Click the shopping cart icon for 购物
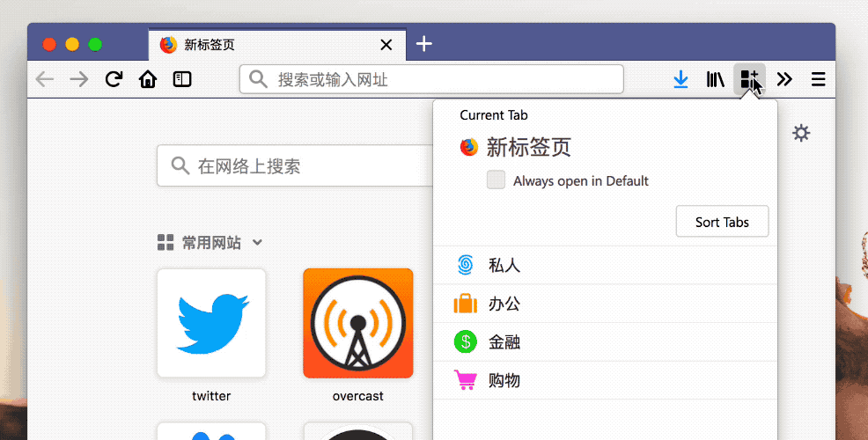The height and width of the screenshot is (440, 868). [x=465, y=380]
